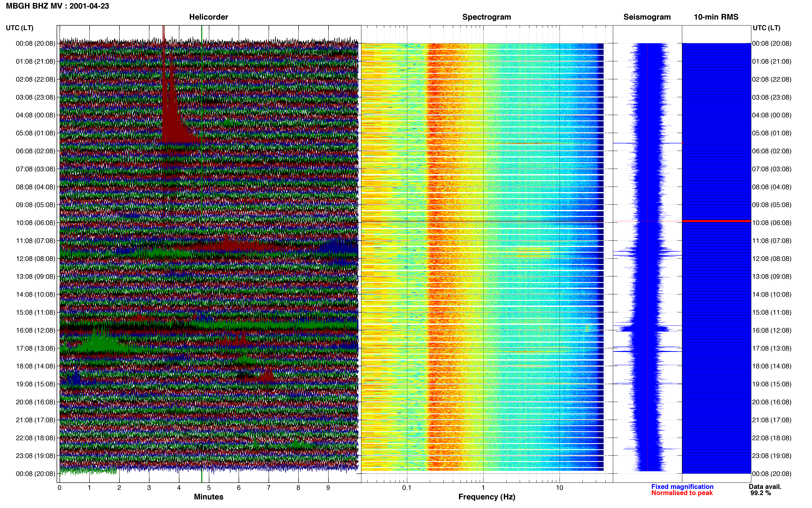This screenshot has height=508, width=812.
Task: Click '02:08 (22:08)' on the helicorder time axis
Action: (x=36, y=79)
